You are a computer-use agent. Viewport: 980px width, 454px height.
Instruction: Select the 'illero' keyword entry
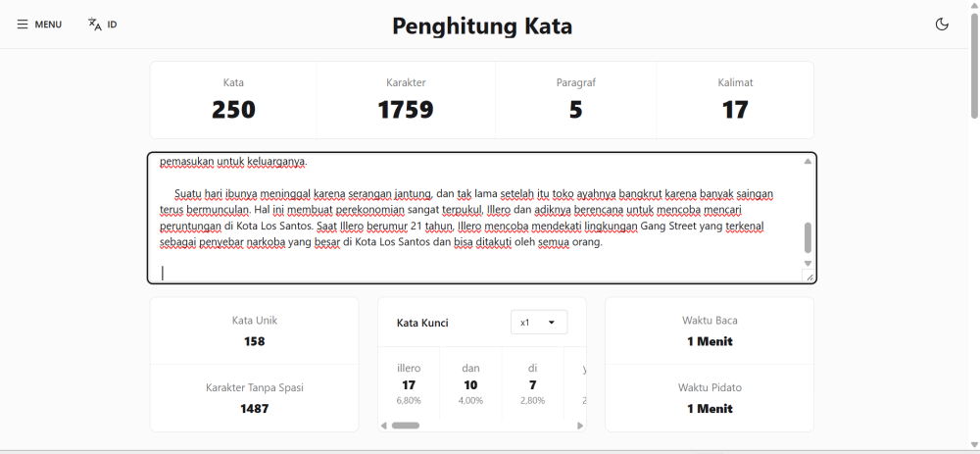(x=409, y=384)
